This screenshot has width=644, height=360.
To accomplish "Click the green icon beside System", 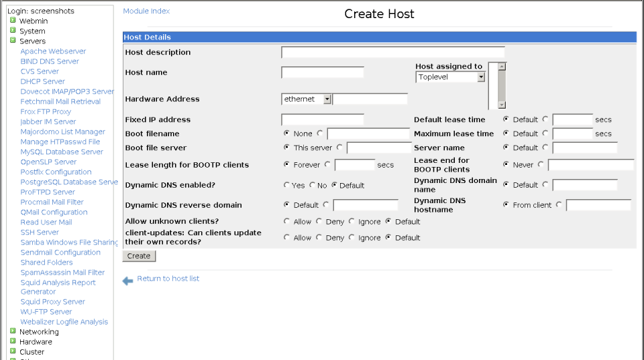I will coord(13,30).
